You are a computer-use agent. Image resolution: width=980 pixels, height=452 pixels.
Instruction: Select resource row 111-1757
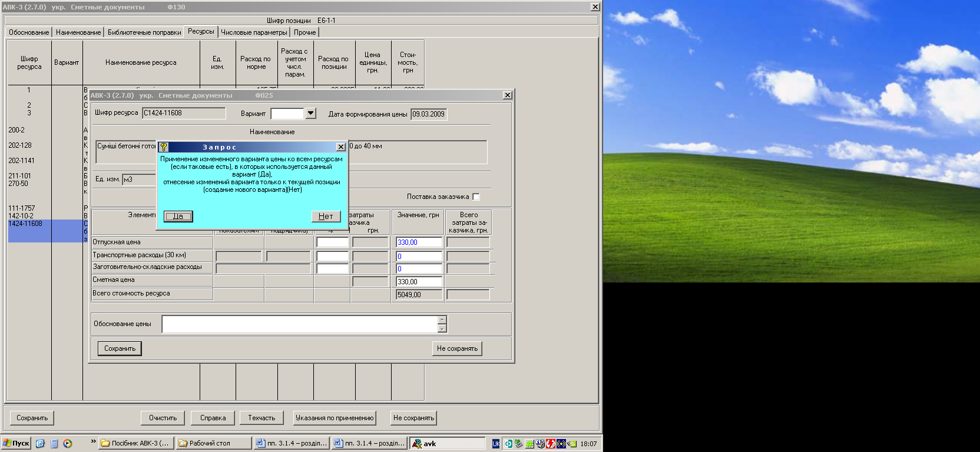coord(21,208)
